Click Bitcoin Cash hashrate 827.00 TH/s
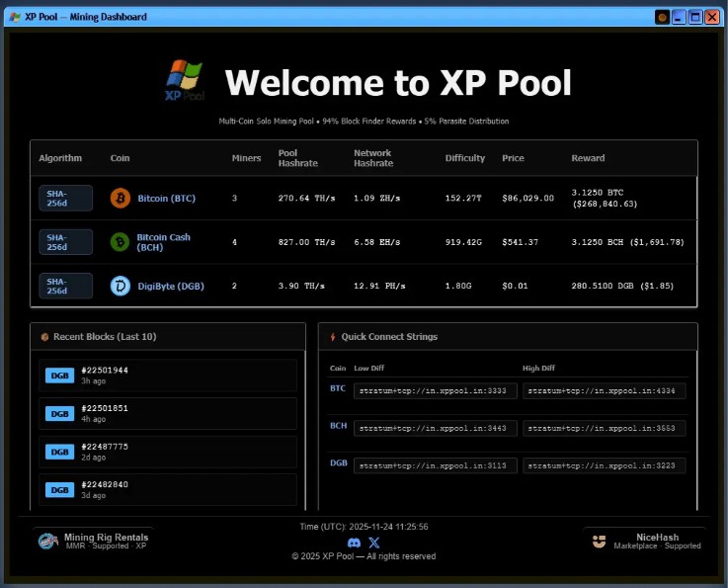Image resolution: width=728 pixels, height=588 pixels. point(306,242)
